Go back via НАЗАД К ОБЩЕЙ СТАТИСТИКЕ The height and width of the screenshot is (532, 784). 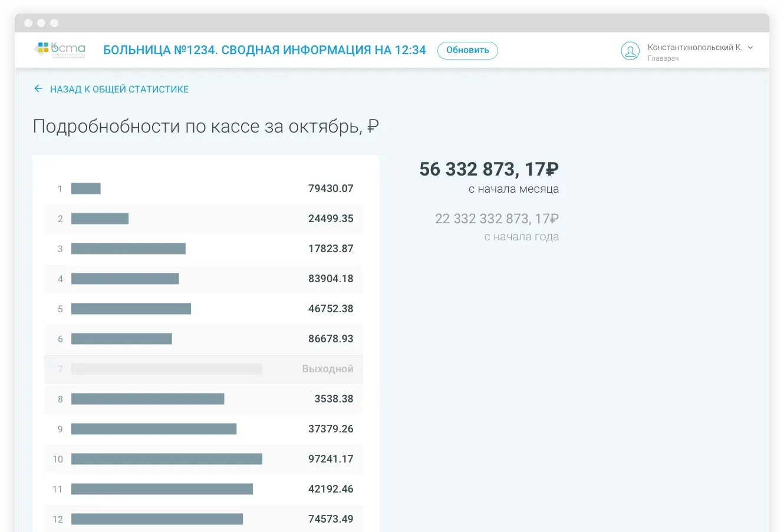(x=119, y=90)
